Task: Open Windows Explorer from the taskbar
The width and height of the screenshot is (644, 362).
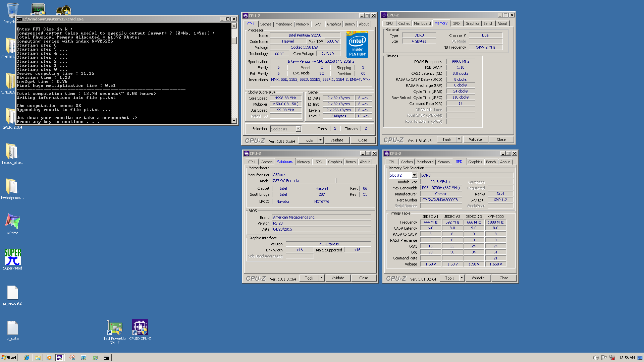Action: 38,358
